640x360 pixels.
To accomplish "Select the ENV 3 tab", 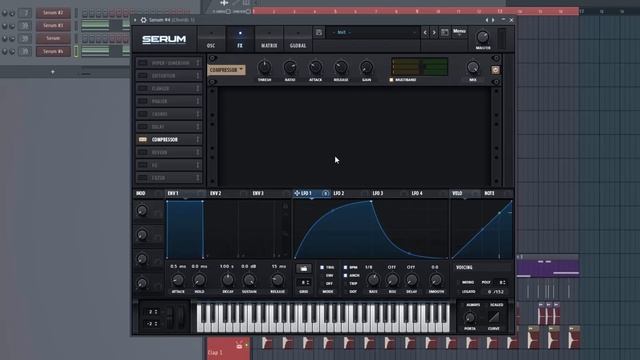I will click(x=258, y=193).
